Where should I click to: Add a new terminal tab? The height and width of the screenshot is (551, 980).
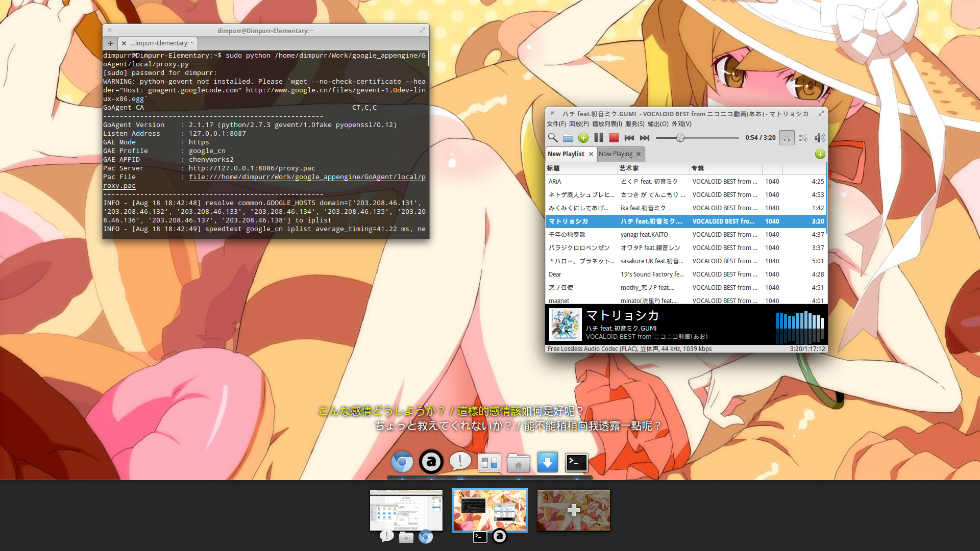coord(110,43)
